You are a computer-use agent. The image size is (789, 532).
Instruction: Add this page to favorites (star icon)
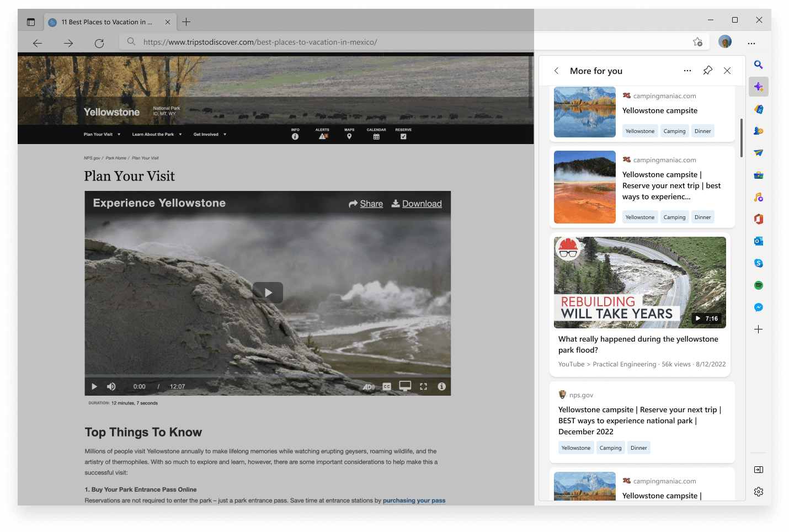(698, 42)
